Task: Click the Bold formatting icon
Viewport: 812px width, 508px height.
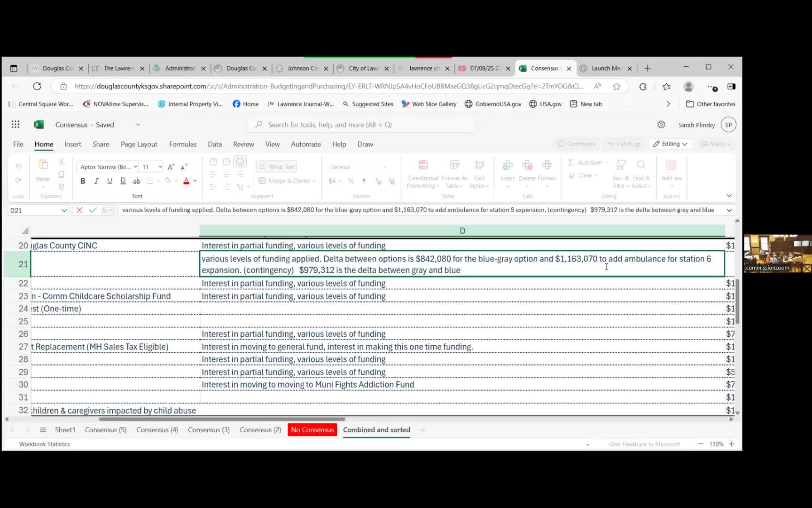Action: click(x=83, y=181)
